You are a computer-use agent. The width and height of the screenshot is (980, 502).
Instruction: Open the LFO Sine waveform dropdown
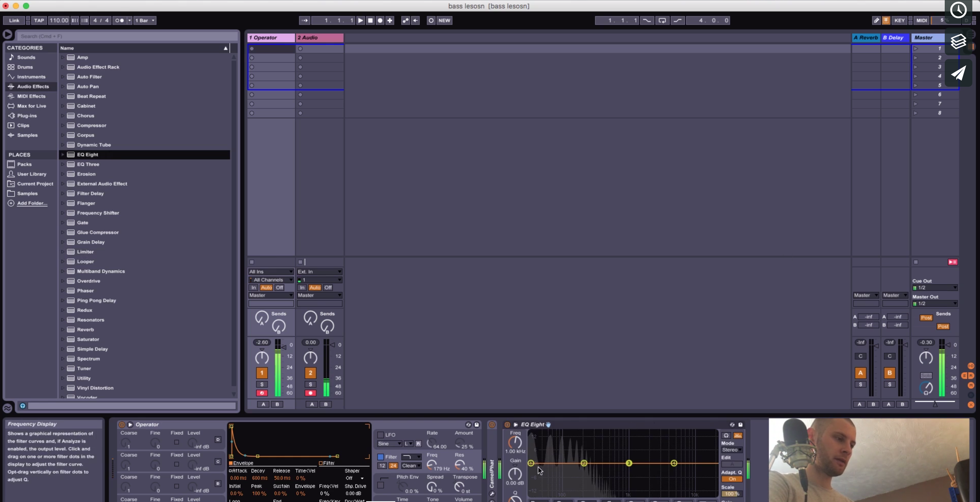[390, 444]
